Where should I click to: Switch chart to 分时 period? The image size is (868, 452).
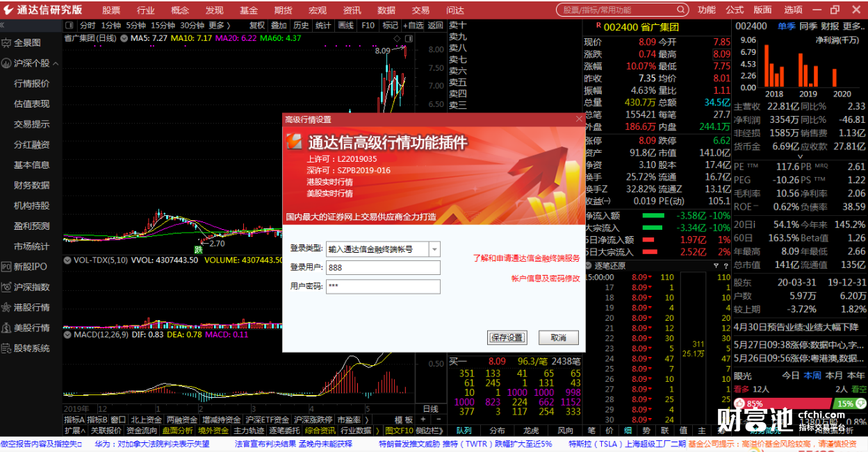coord(88,25)
